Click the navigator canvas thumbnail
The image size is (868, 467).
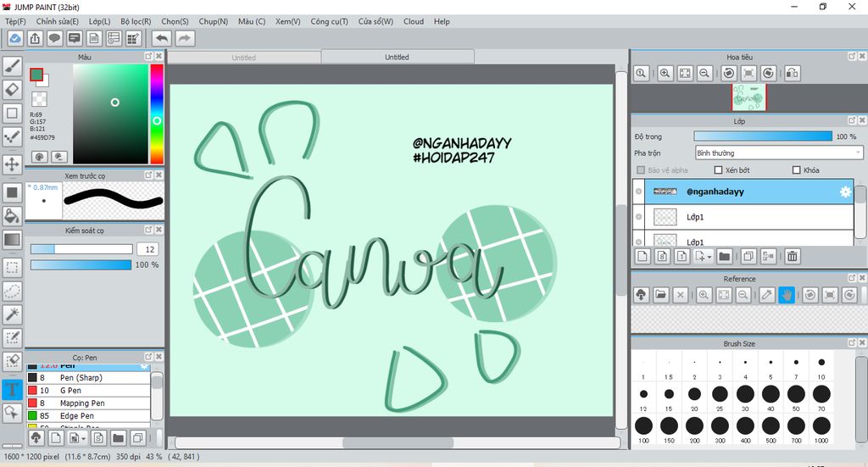point(748,97)
